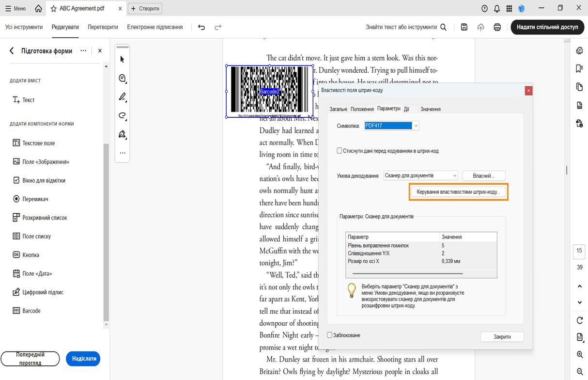Save the document with the floppy icon

tap(464, 27)
